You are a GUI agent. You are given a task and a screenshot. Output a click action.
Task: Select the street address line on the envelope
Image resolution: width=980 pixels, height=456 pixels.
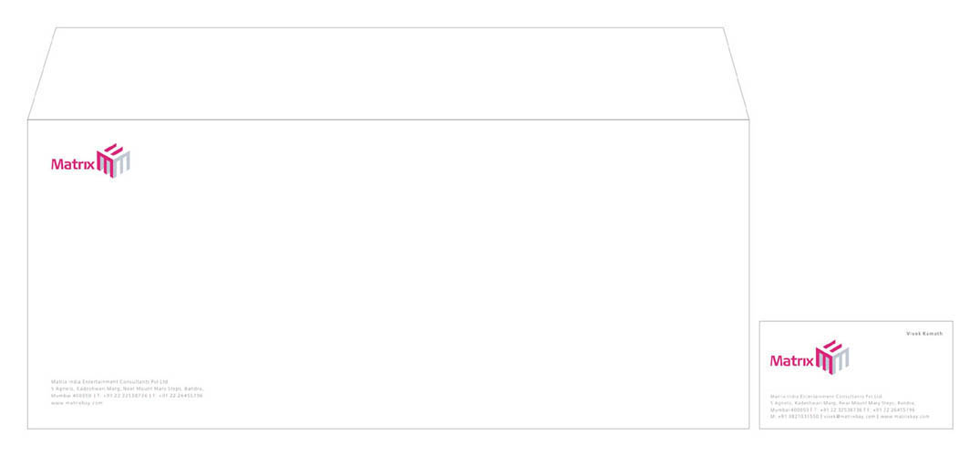pos(127,388)
